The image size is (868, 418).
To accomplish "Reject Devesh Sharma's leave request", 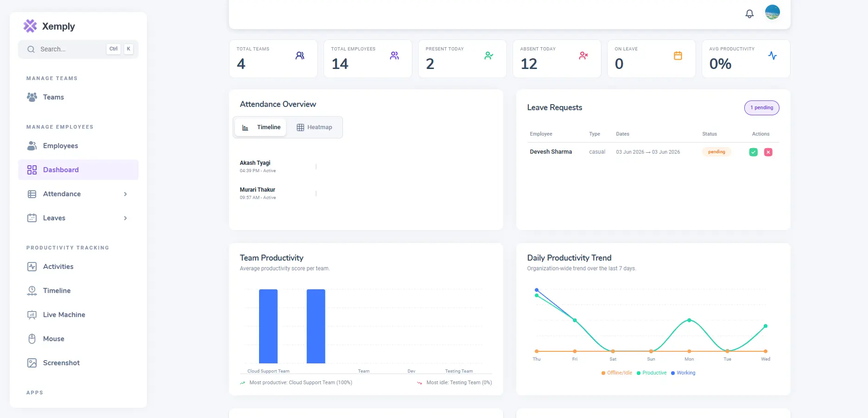I will coord(768,152).
